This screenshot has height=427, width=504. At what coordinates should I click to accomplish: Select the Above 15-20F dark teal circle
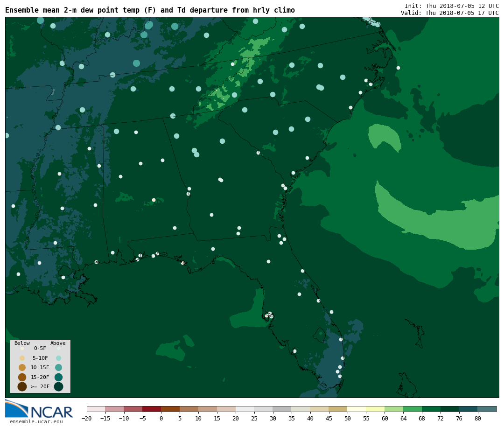click(58, 377)
